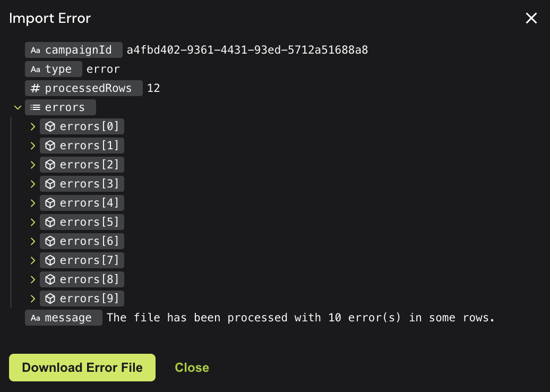This screenshot has height=392, width=550.
Task: Select the errors[5] tree item label
Action: 89,222
